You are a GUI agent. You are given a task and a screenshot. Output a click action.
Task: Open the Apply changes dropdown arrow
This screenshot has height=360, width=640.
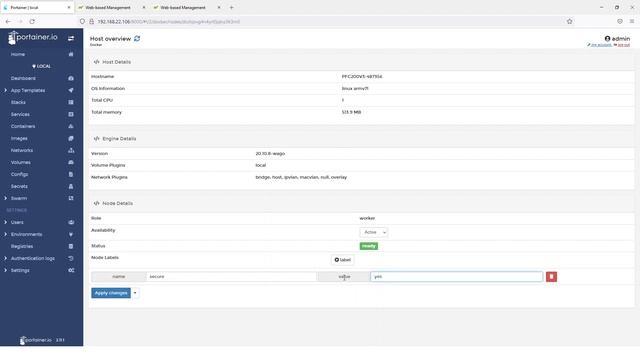pyautogui.click(x=135, y=293)
